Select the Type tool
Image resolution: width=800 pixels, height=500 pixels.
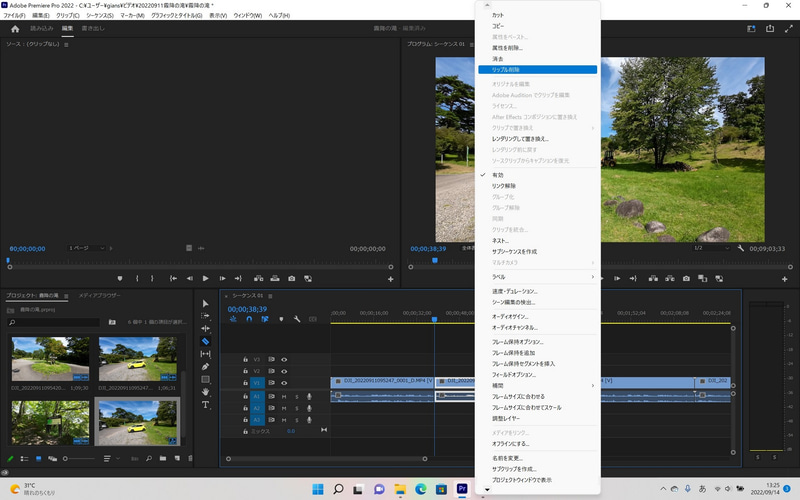point(206,405)
